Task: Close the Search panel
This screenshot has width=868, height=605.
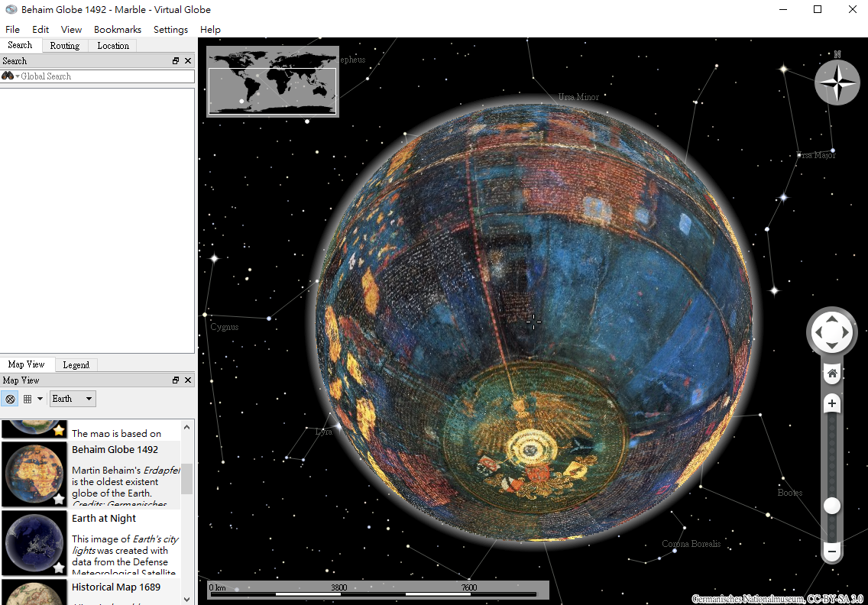Action: pos(188,61)
